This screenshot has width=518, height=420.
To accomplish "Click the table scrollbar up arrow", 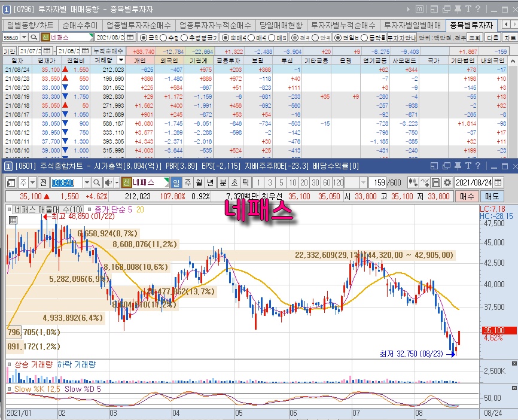I will pos(513,61).
